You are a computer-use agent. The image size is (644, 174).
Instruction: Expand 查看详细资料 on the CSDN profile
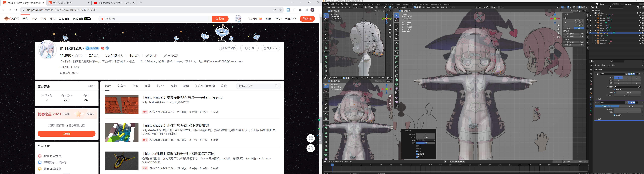coord(69,73)
